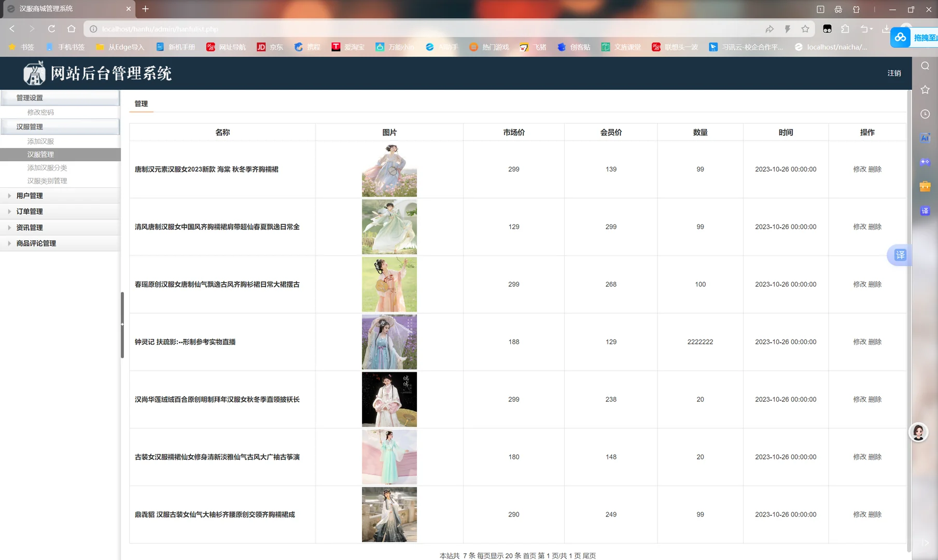Click 删除 for 钟灵记 扶疏影 row
Viewport: 938px width, 560px height.
tap(875, 342)
